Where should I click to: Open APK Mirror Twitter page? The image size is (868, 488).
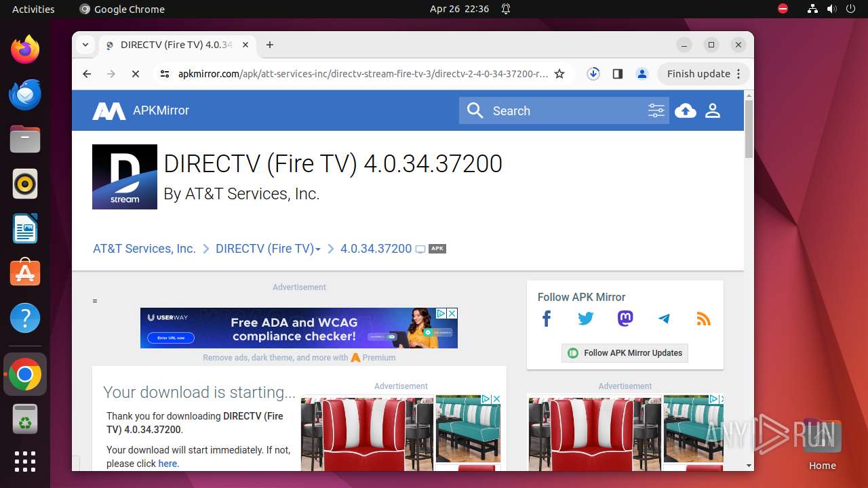(586, 319)
